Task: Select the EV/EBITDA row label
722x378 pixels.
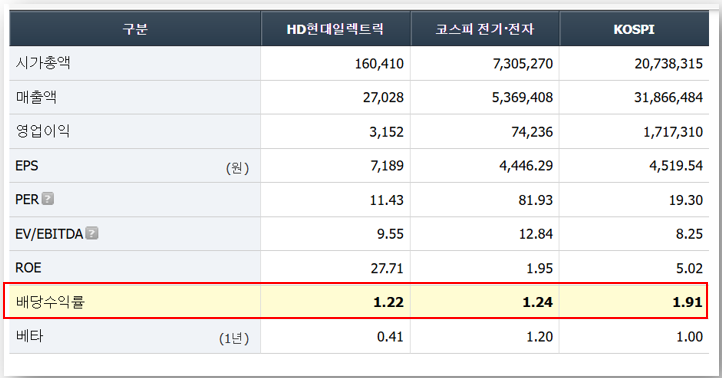Action: [x=49, y=234]
